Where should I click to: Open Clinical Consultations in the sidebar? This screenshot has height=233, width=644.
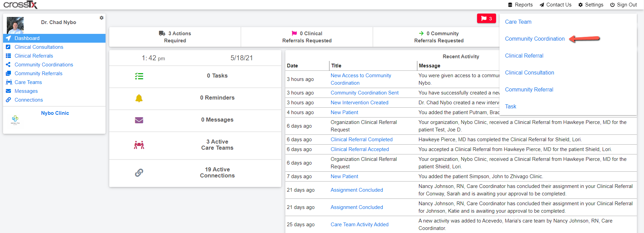point(39,47)
